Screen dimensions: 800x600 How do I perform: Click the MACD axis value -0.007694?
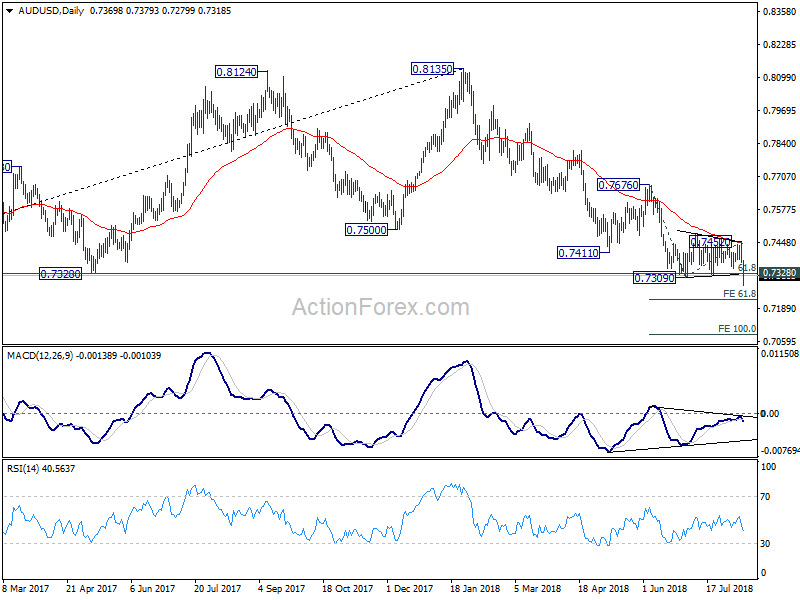(x=779, y=451)
